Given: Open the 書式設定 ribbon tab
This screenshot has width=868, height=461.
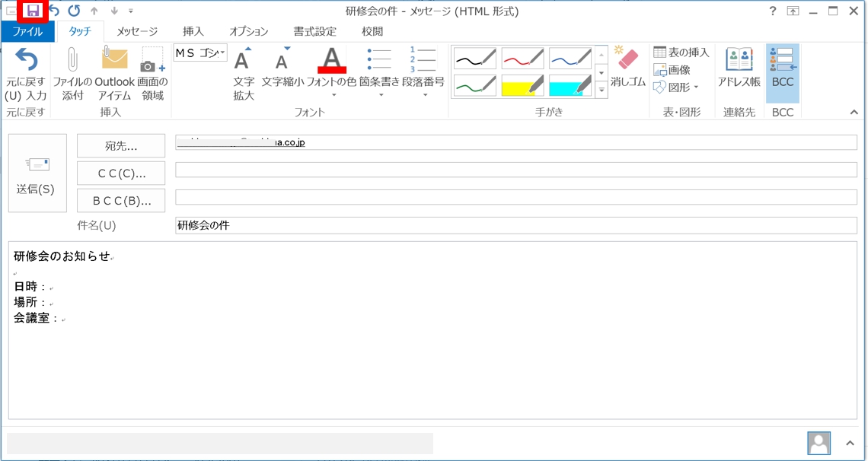Looking at the screenshot, I should click(314, 31).
